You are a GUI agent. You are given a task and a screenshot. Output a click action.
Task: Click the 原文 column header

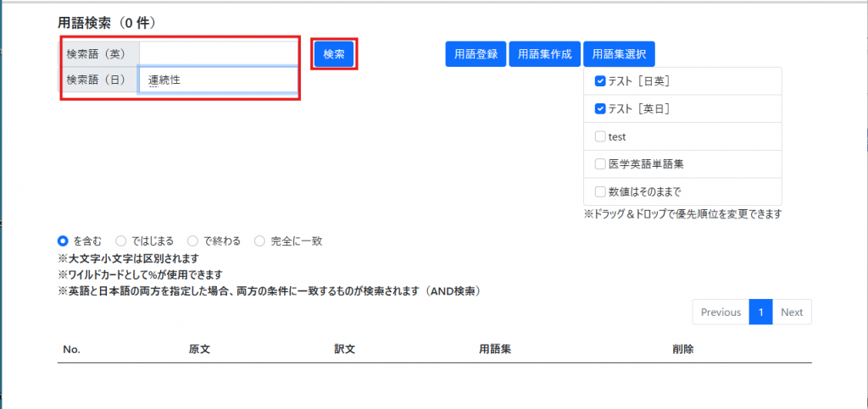point(199,349)
